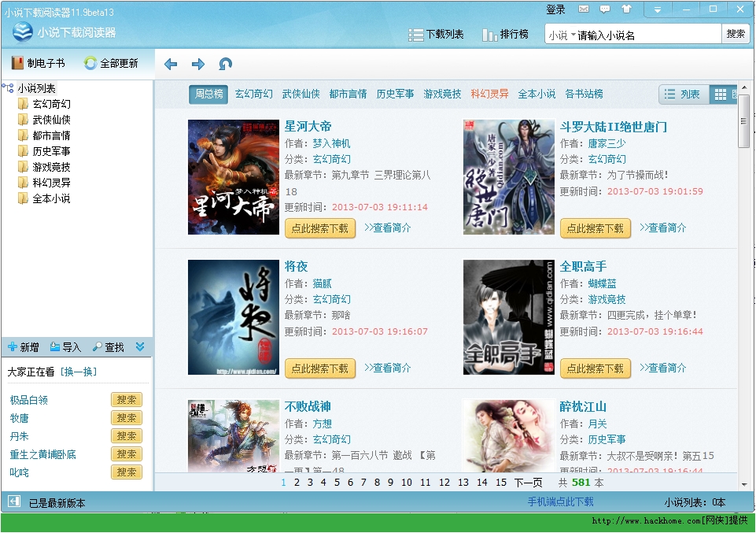The height and width of the screenshot is (533, 756).
Task: Open the feedback chat bubble icon
Action: (x=605, y=9)
